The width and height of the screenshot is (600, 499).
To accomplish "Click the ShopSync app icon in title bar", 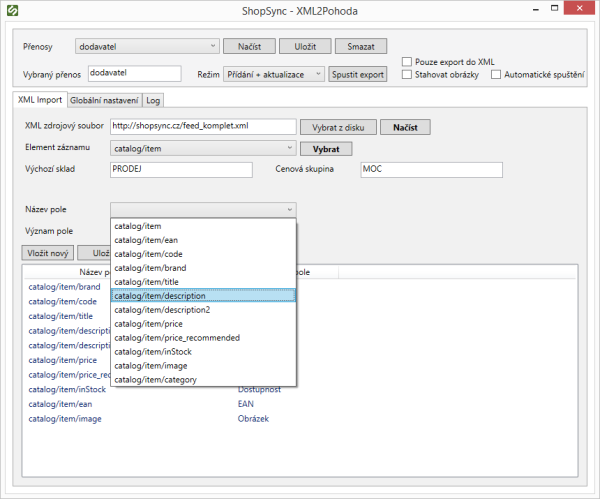I will 12,11.
